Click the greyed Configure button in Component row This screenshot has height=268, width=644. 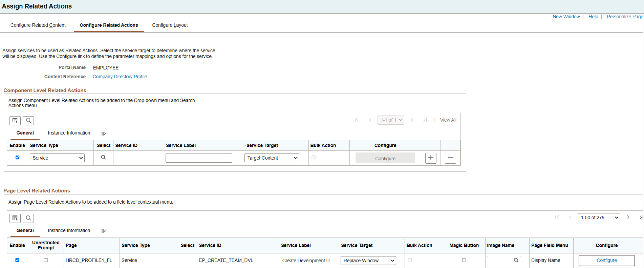[385, 158]
